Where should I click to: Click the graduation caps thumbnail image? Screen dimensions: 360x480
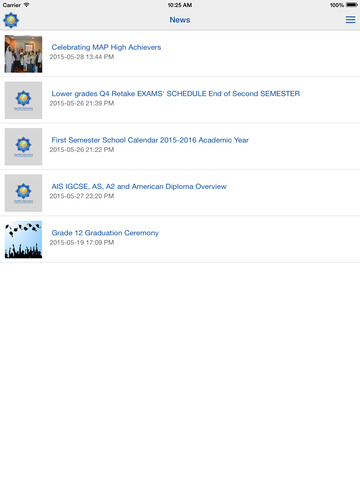(x=23, y=239)
